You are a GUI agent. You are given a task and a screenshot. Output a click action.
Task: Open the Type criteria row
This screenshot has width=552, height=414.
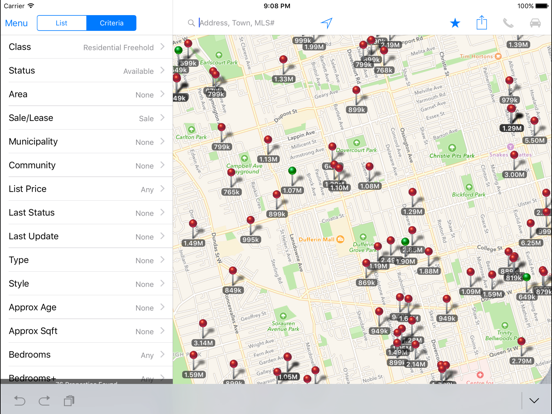87,260
